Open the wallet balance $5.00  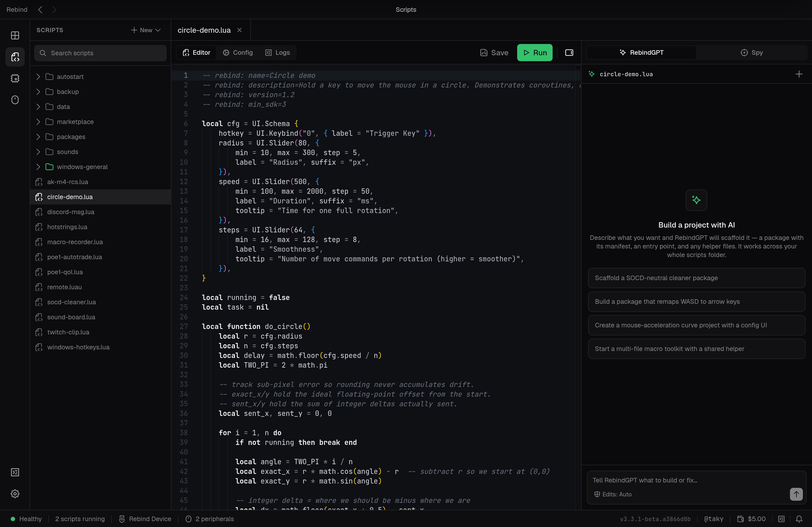tap(751, 519)
